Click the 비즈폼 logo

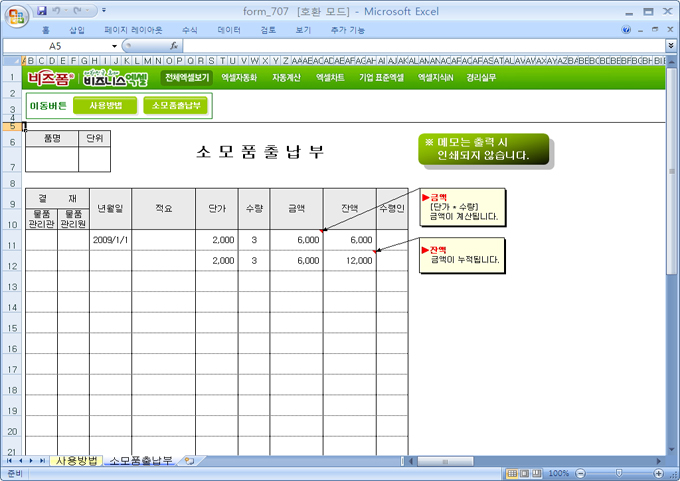[x=51, y=79]
